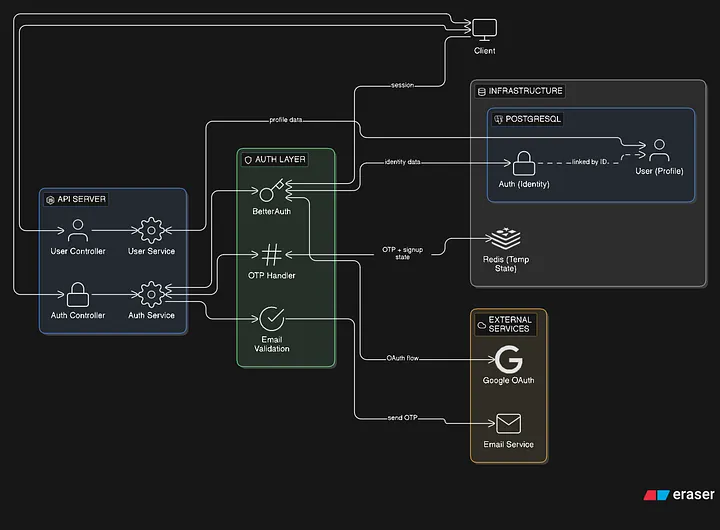The height and width of the screenshot is (530, 720).
Task: Select the OTP Handler hash icon
Action: [271, 255]
